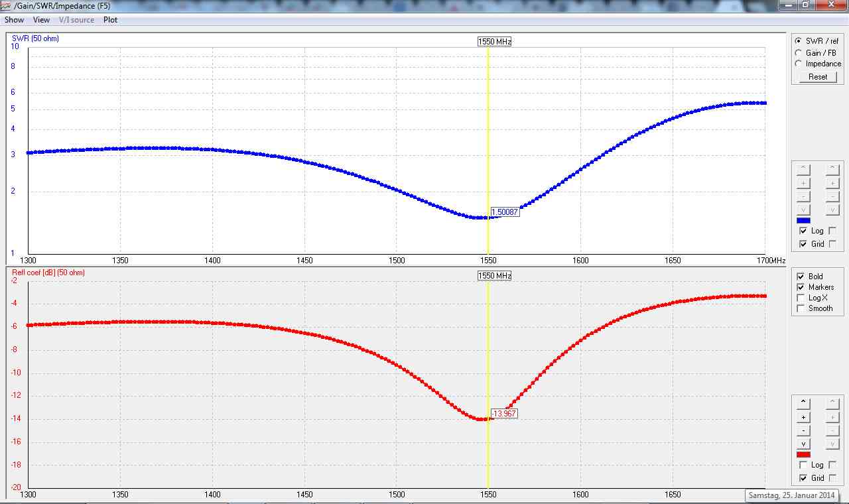Select the Gain / FB radio option
This screenshot has height=504, width=849.
(799, 53)
